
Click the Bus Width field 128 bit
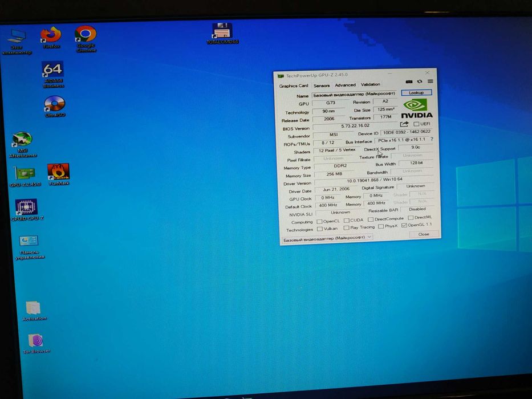tap(416, 163)
